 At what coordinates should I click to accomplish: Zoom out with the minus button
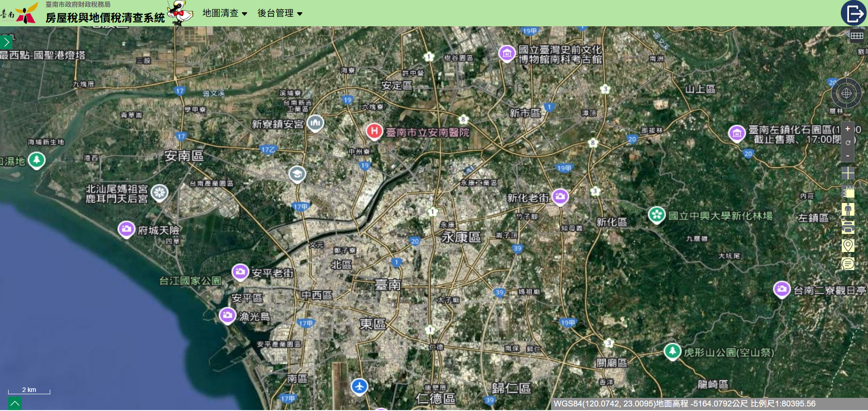848,155
